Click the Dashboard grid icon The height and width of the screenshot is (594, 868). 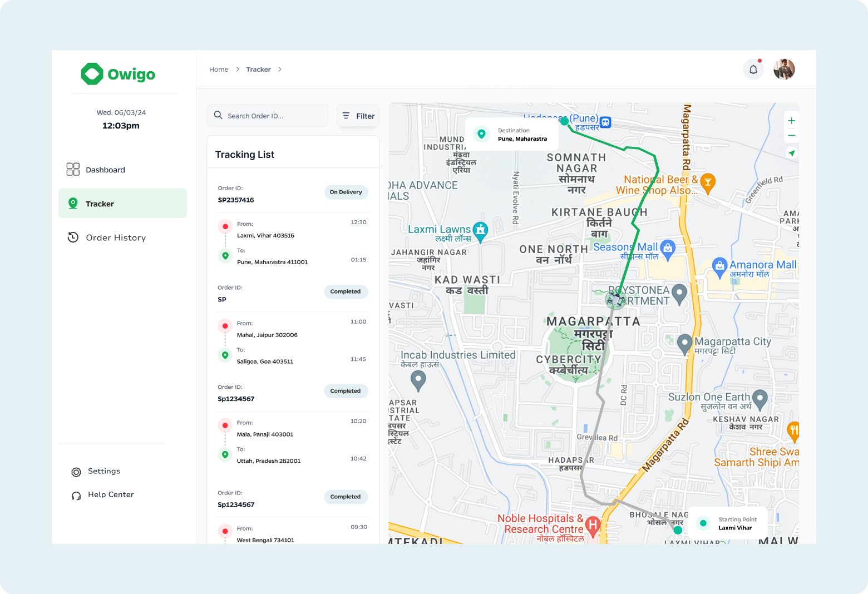click(73, 169)
